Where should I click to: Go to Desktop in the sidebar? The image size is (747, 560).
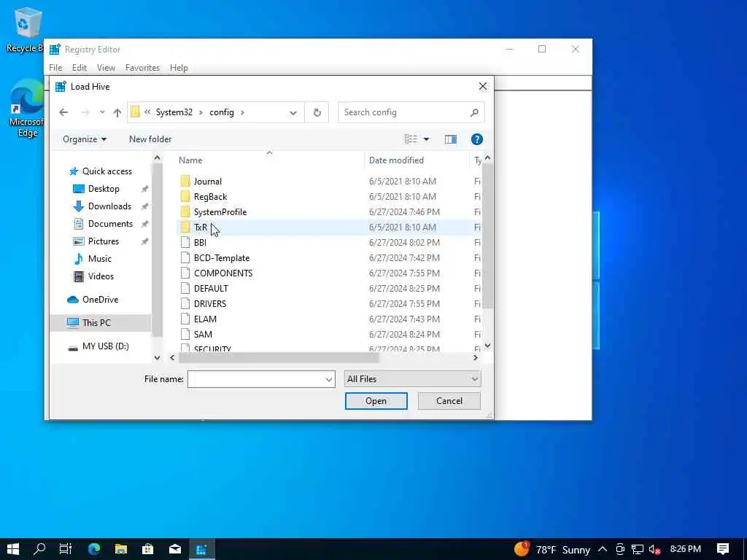coord(104,189)
